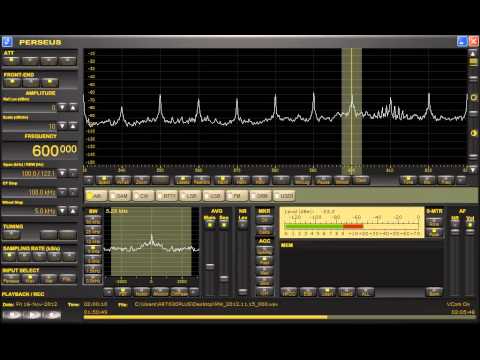Click the third playback button right of play
480x360 pixels.
click(x=52, y=315)
